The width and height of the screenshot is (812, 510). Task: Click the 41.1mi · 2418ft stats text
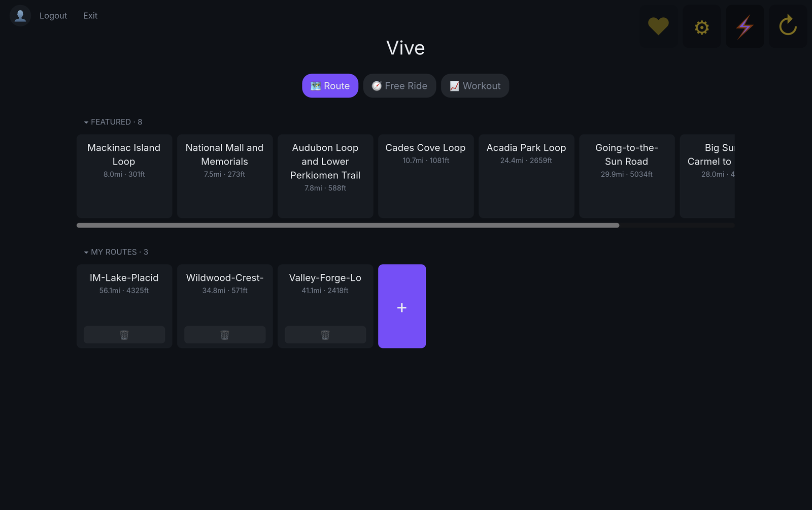point(325,291)
